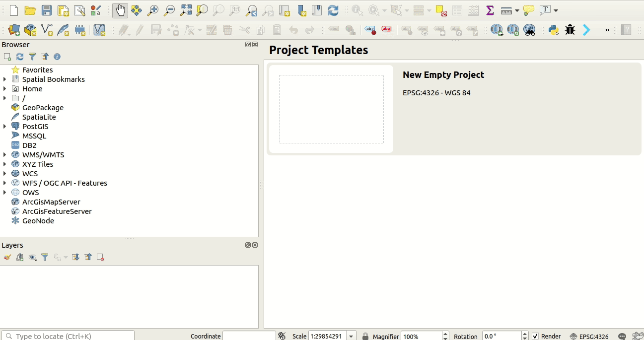Click the EPSG:4326 CRS button
644x340 pixels.
pos(589,336)
